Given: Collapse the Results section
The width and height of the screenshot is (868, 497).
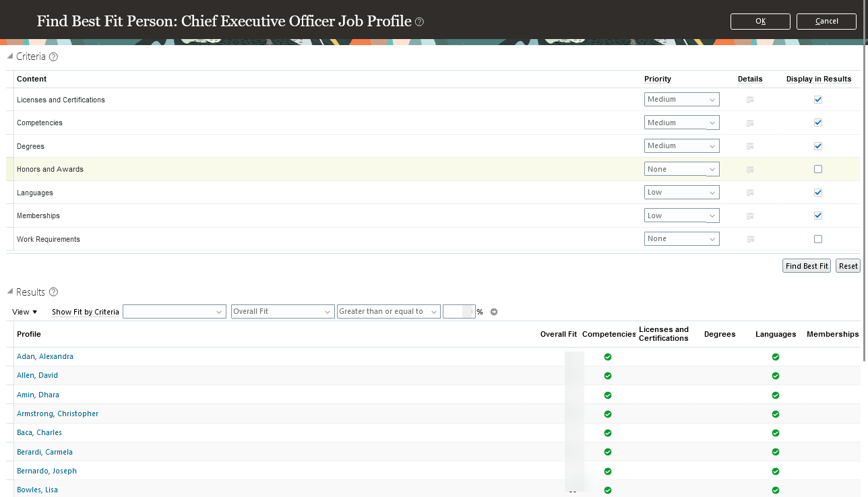Looking at the screenshot, I should 10,292.
